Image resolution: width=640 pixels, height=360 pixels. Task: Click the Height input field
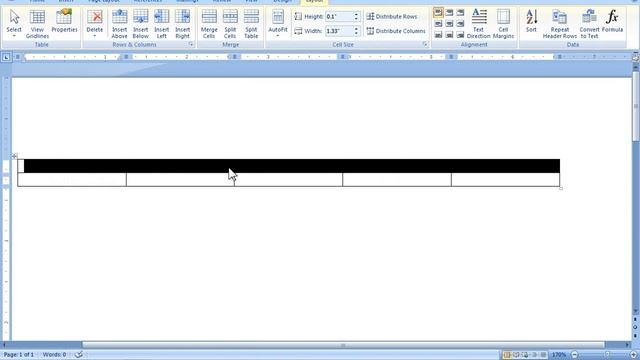[x=339, y=16]
